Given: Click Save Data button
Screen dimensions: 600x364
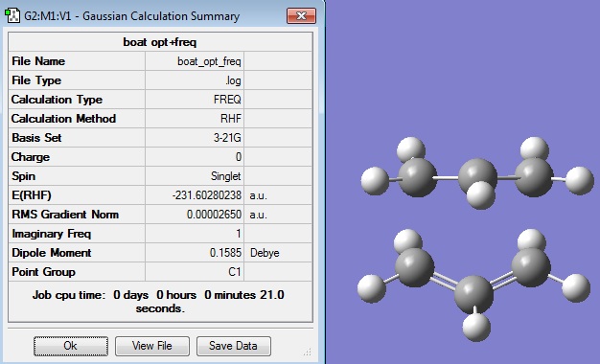Looking at the screenshot, I should [x=234, y=346].
